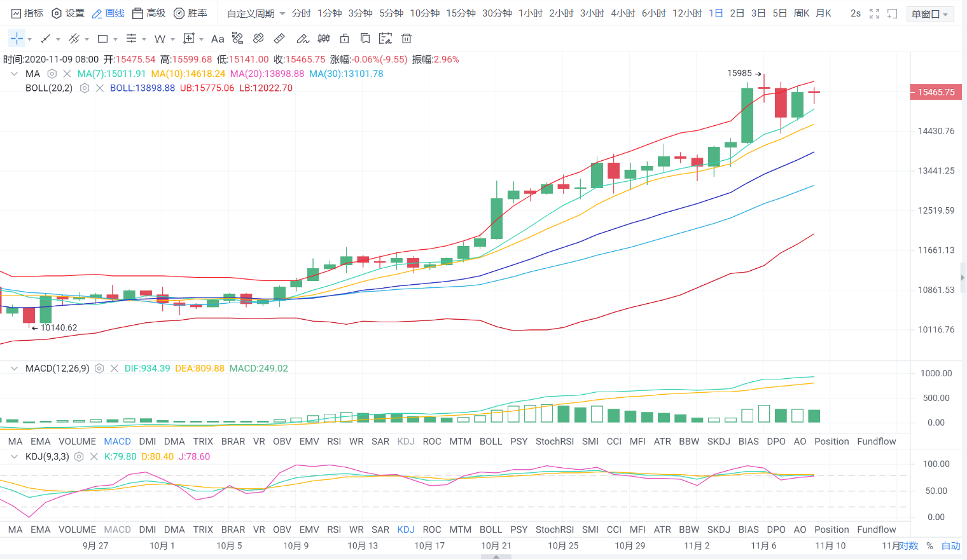Collapse the KDJ indicator panel chevron

(x=14, y=456)
